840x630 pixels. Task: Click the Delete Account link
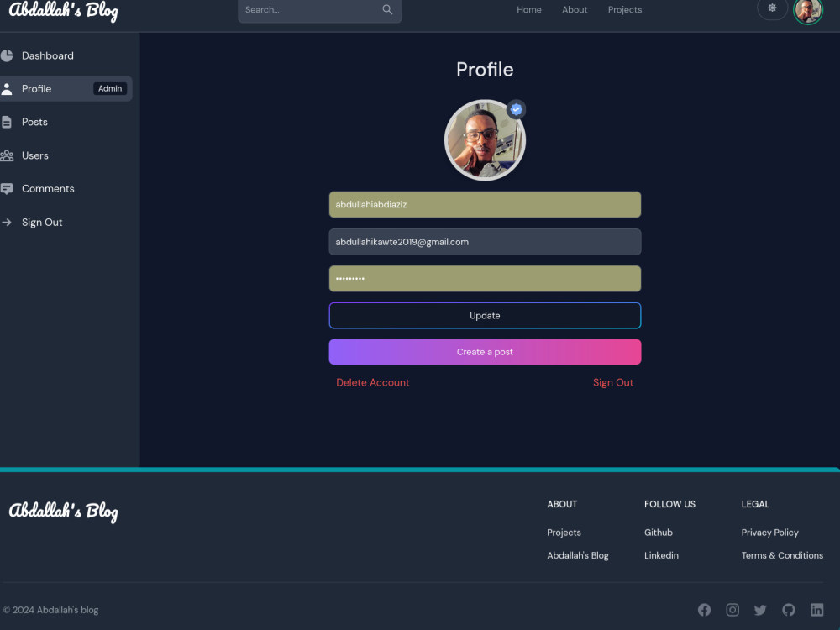point(372,382)
